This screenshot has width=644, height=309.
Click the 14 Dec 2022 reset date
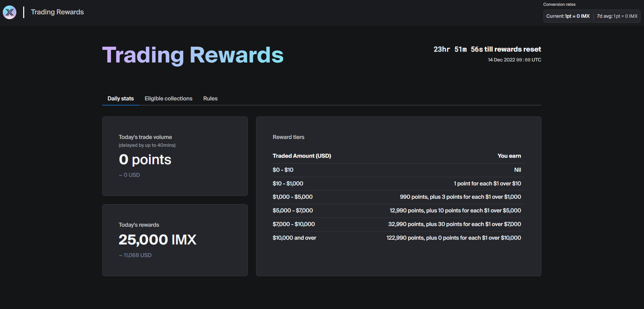coord(514,59)
